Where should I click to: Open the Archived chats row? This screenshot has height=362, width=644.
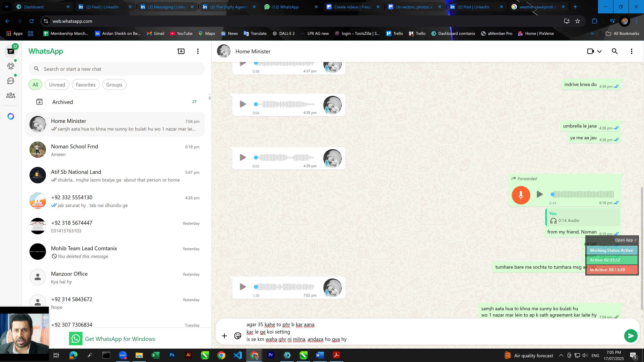click(115, 102)
